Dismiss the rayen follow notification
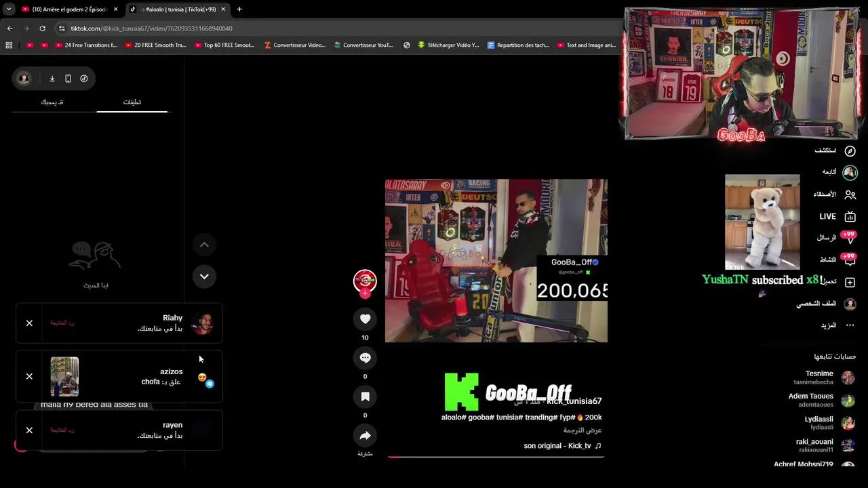Screen dimensions: 868x488 tap(29, 430)
